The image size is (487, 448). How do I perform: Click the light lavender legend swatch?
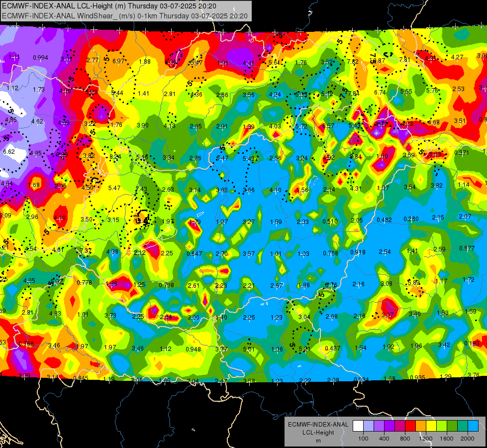point(369,426)
